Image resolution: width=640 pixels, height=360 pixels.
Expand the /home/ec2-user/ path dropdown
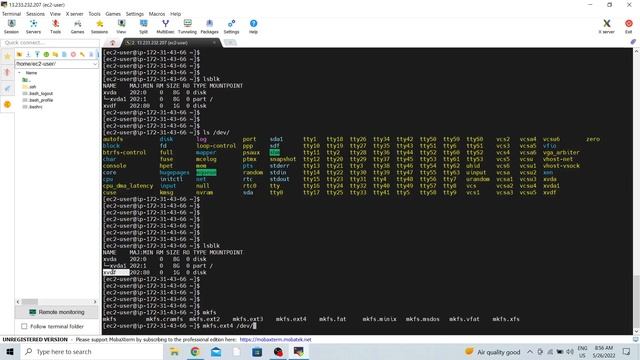95,64
